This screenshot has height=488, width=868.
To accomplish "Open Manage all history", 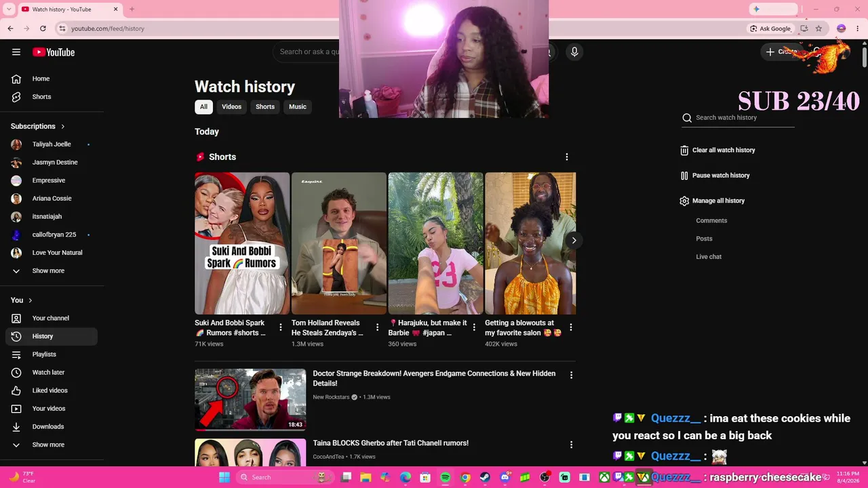I will tap(712, 201).
